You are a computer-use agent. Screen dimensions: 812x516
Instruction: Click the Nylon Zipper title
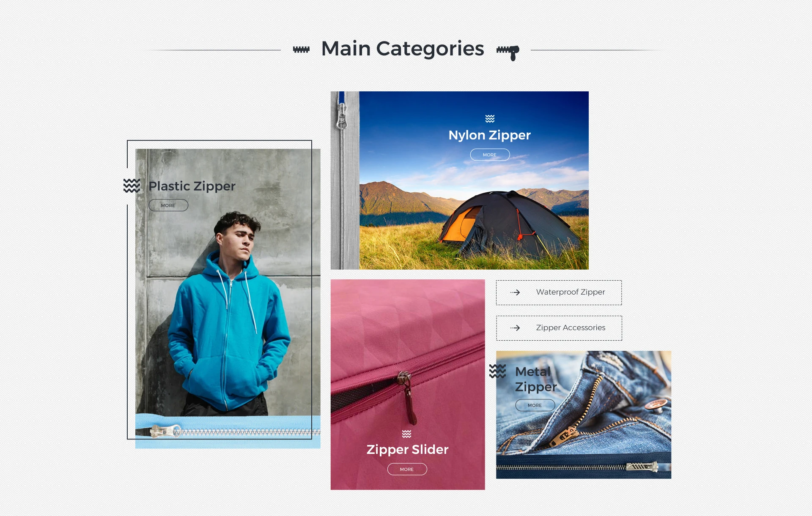pyautogui.click(x=489, y=135)
